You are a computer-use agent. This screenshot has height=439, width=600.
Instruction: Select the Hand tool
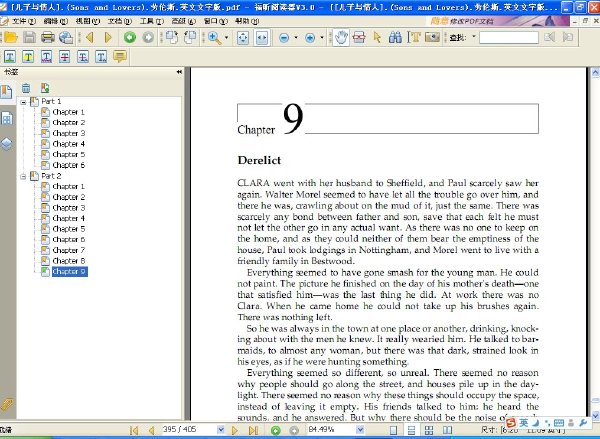(x=341, y=38)
